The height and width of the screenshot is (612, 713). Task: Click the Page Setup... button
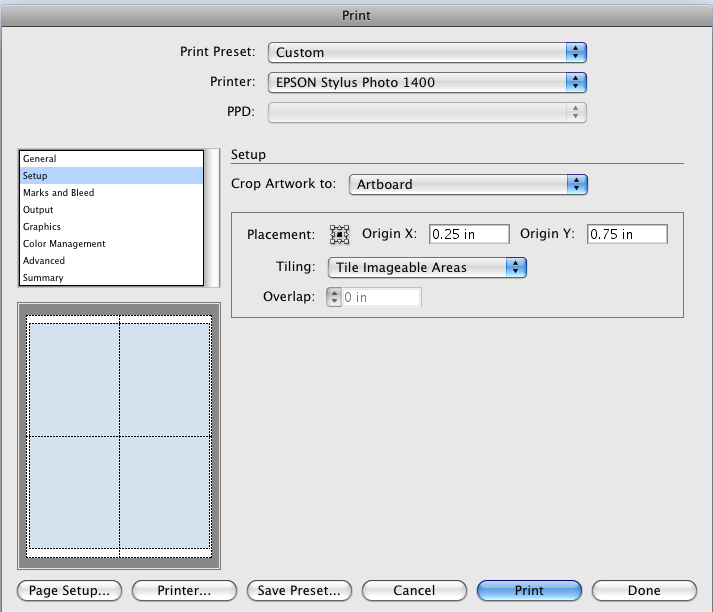point(70,591)
